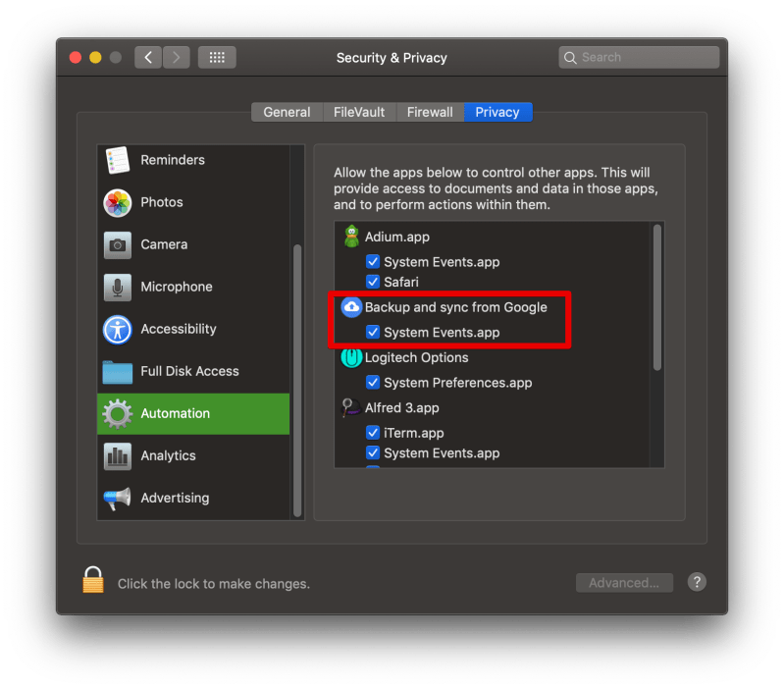Uncheck iTerm.app under Alfred 3.app
The width and height of the screenshot is (784, 689).
(x=373, y=433)
